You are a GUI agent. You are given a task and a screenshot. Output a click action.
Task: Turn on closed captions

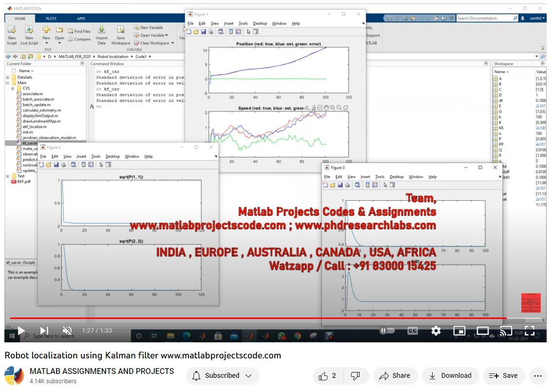point(412,331)
